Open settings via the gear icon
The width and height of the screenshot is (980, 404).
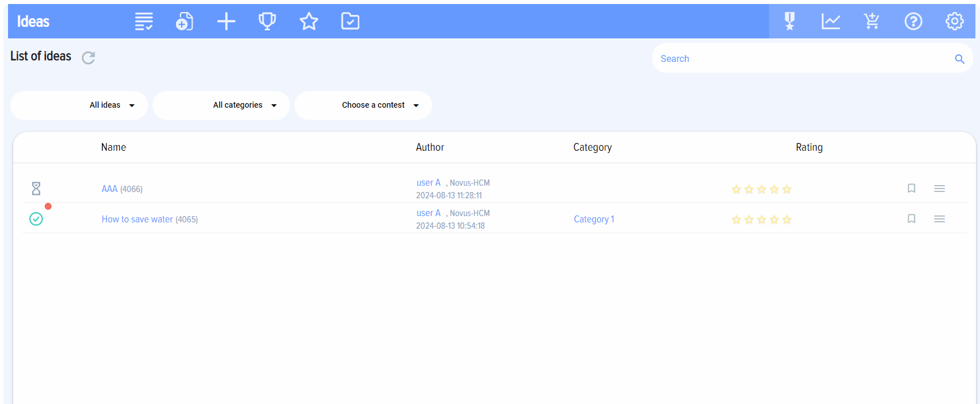pos(954,22)
